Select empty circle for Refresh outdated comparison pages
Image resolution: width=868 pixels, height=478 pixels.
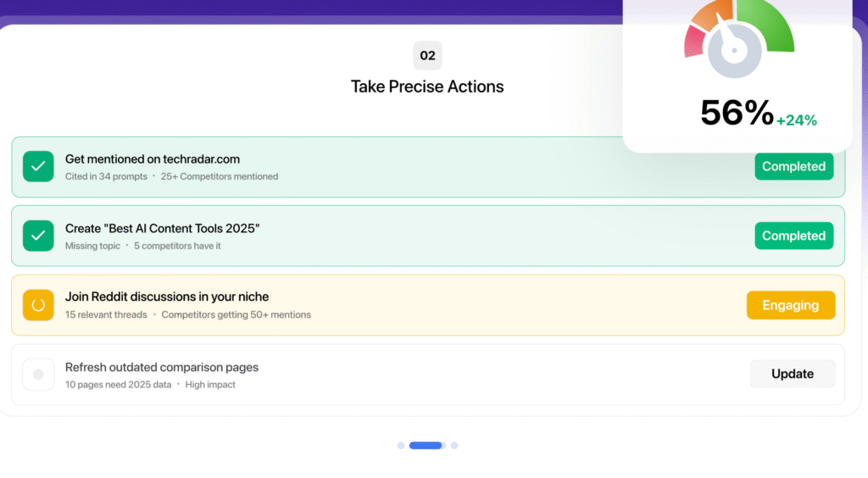pyautogui.click(x=38, y=375)
